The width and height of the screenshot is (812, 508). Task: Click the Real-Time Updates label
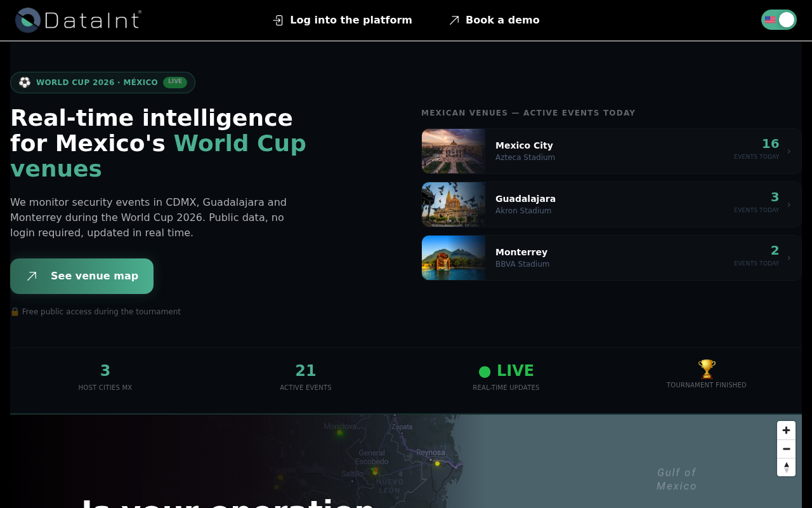[x=506, y=388]
